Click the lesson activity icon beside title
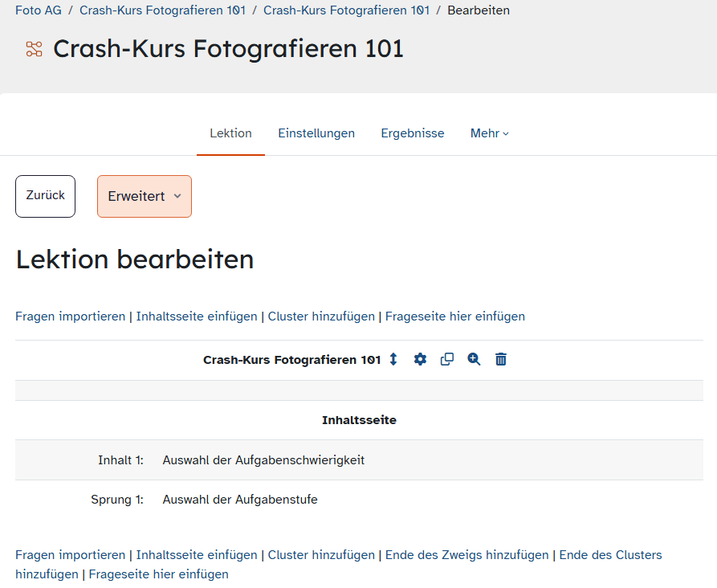717x588 pixels. tap(34, 49)
